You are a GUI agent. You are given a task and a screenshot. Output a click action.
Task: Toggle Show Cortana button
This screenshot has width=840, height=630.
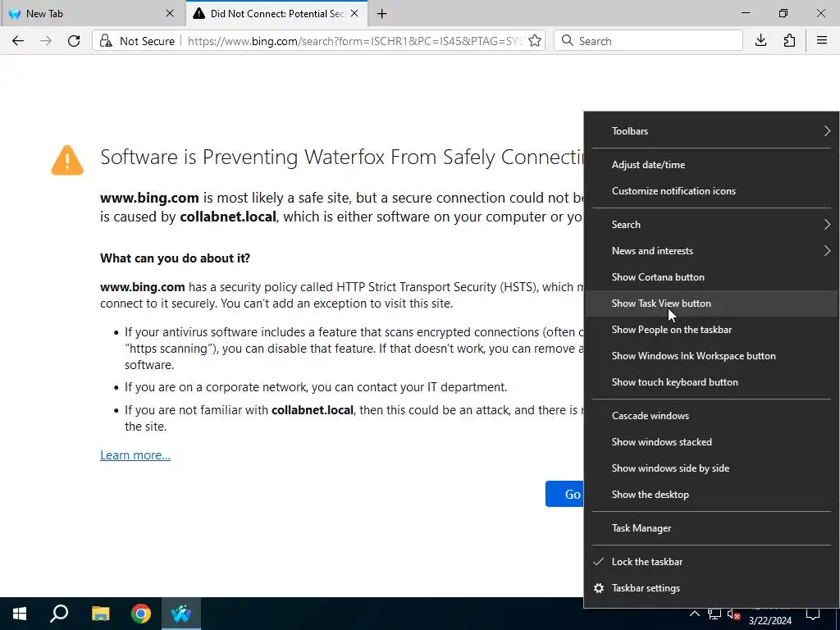point(712,277)
